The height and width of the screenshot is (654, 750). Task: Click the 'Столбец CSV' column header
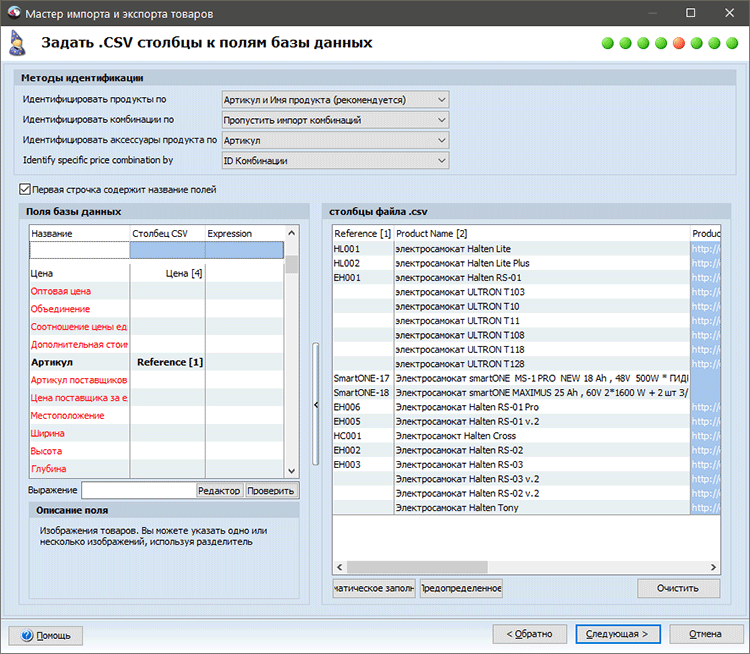[x=167, y=233]
